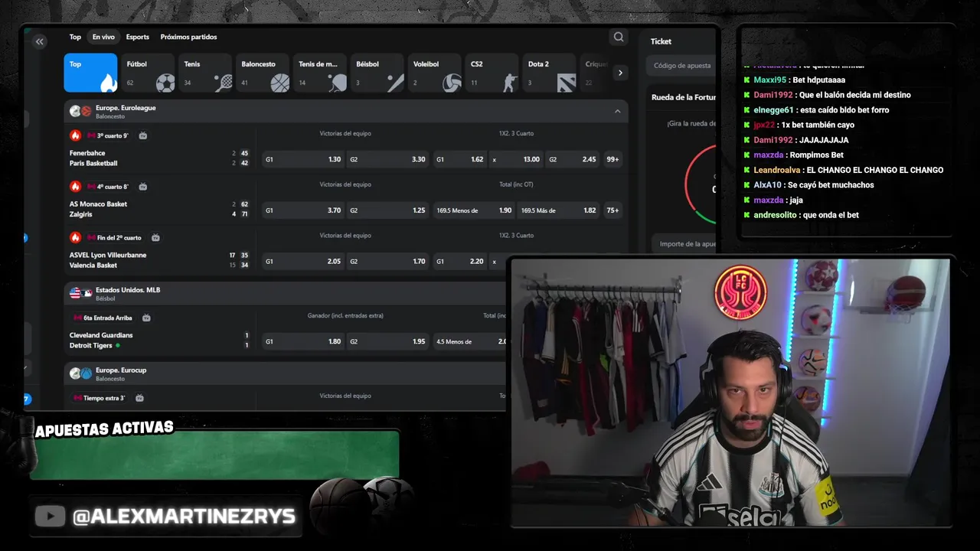
Task: Click the Eurocup league icon
Action: (87, 373)
